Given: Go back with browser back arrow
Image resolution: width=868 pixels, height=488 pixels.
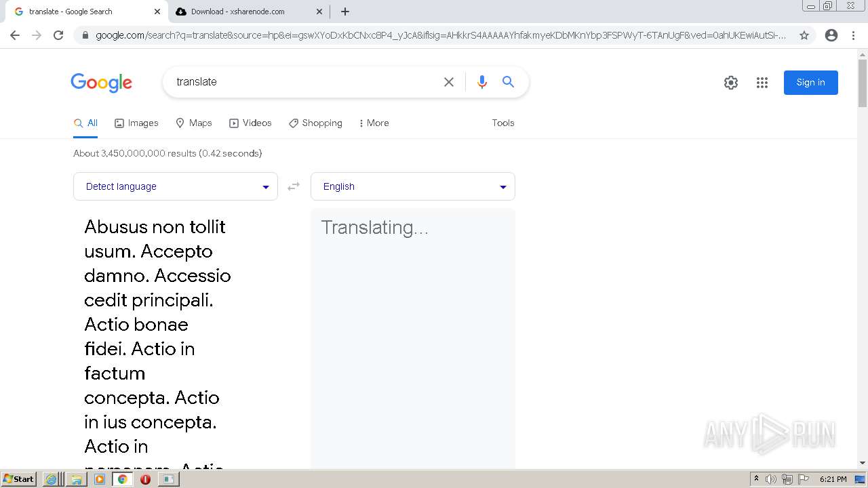Looking at the screenshot, I should click(x=15, y=35).
